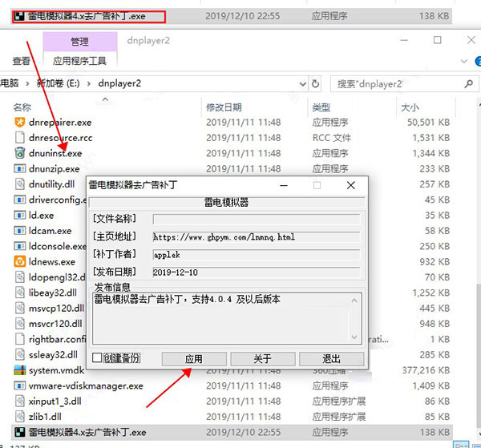Click the chevron after 新加卷 (E:)
Viewport: 481px width, 448px height.
click(89, 83)
